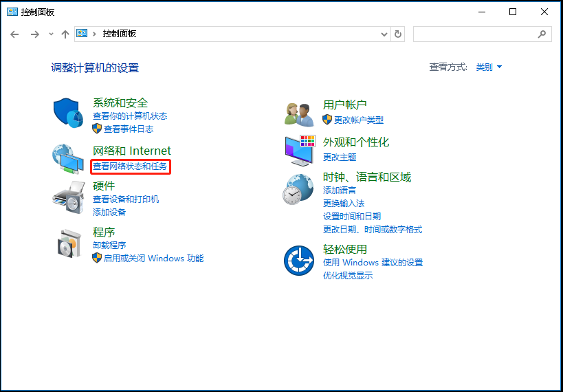Open 轻松使用 heading
Screen dimensions: 563x392
344,249
